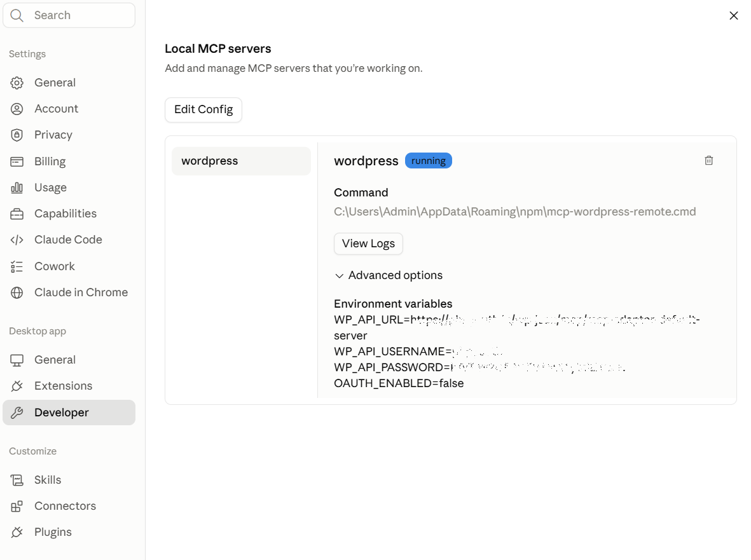
Task: Open General under Settings section
Action: click(x=69, y=83)
